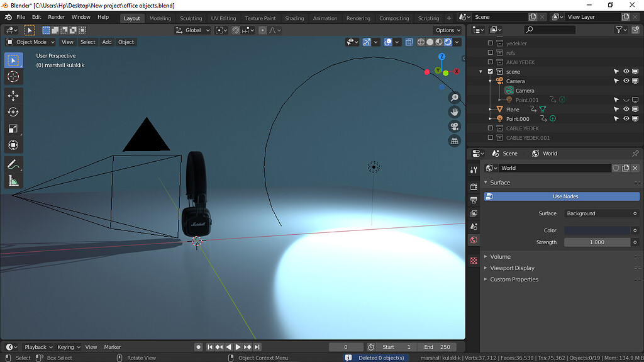Click the zoom viewport magnifier icon

454,98
